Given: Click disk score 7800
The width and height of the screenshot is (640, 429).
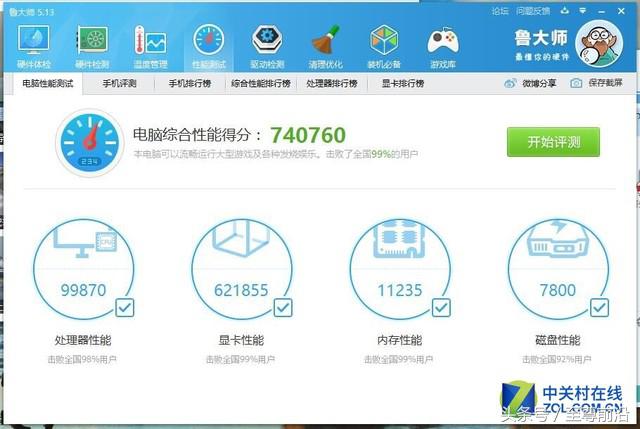Looking at the screenshot, I should tap(558, 290).
